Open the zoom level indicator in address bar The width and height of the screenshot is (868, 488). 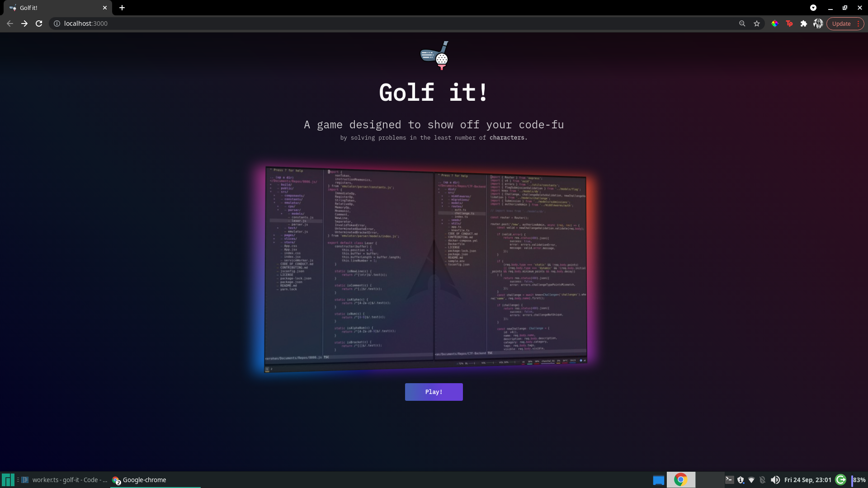click(742, 23)
